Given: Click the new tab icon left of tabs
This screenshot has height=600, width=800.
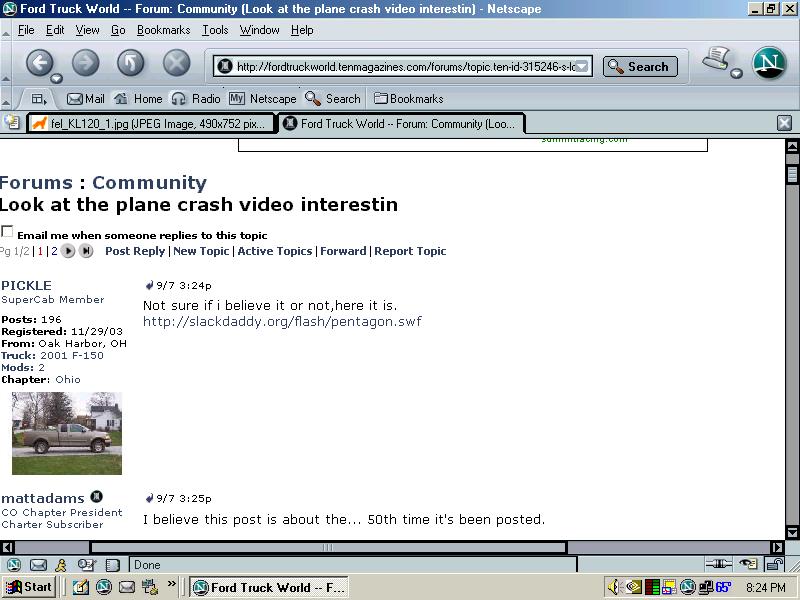Looking at the screenshot, I should (x=12, y=122).
